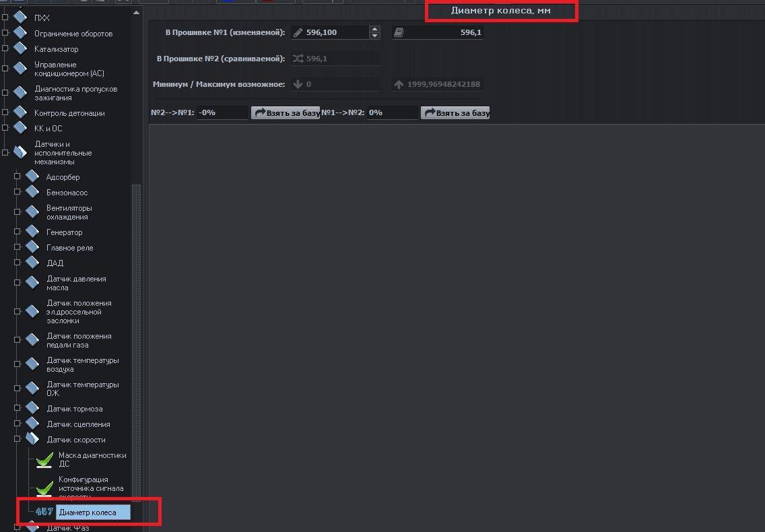Click the green checkmark icon for Маска диагностики ДС
This screenshot has width=765, height=532.
[44, 460]
